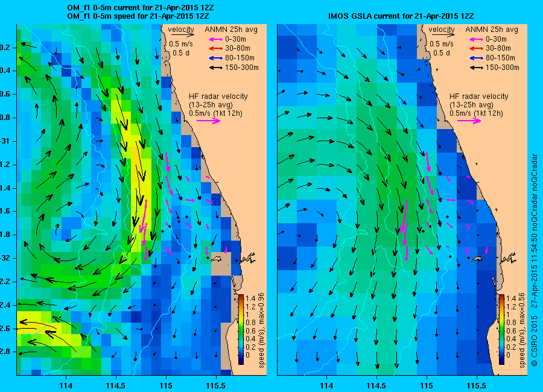Select the title 'OM_f1 0-5m speed for 21-Apr-2015 12Z'
Image resolution: width=543 pixels, height=392 pixels.
pyautogui.click(x=138, y=16)
